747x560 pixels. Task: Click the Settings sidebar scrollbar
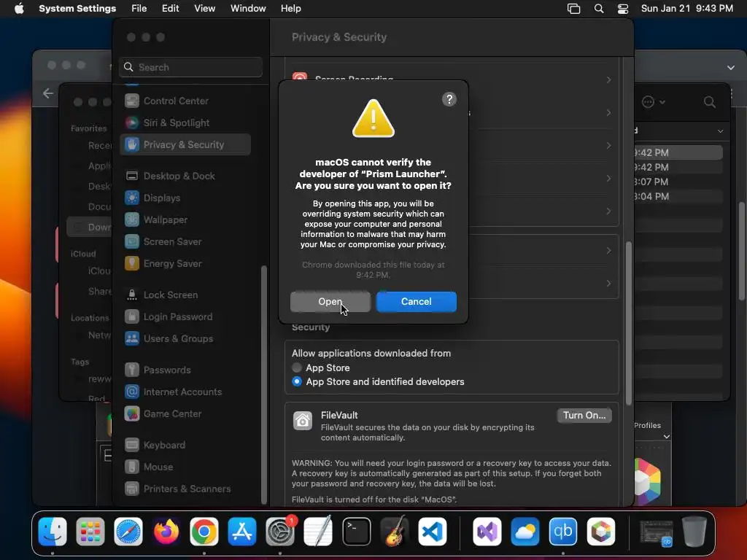click(263, 385)
